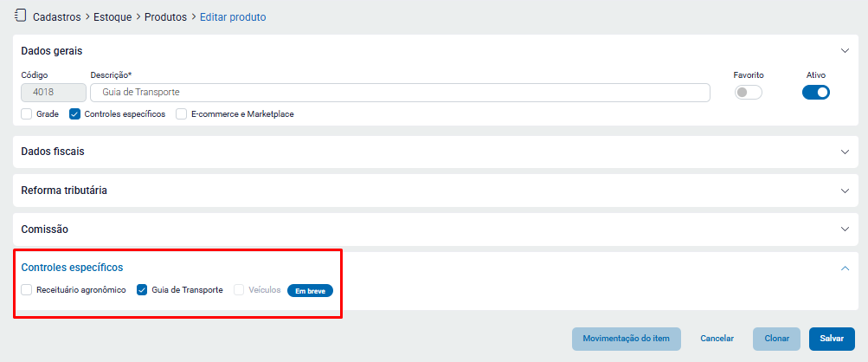Image resolution: width=868 pixels, height=362 pixels.
Task: Turn off the Ativo switch
Action: point(816,93)
